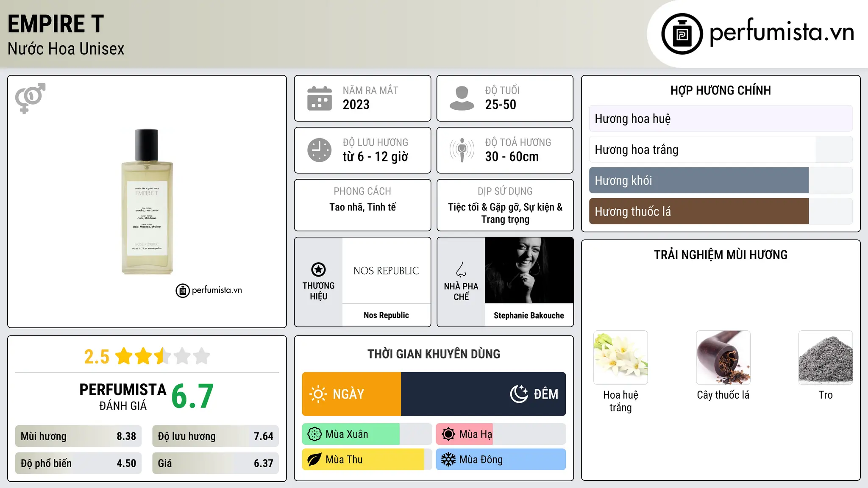Click the unisex gender symbol icon
The width and height of the screenshot is (868, 488).
click(30, 98)
